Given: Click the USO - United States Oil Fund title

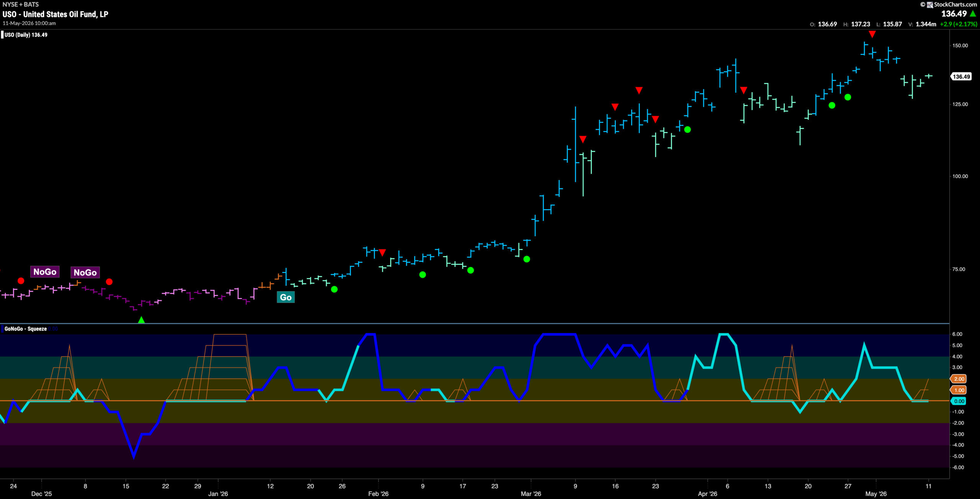Looking at the screenshot, I should pos(56,14).
